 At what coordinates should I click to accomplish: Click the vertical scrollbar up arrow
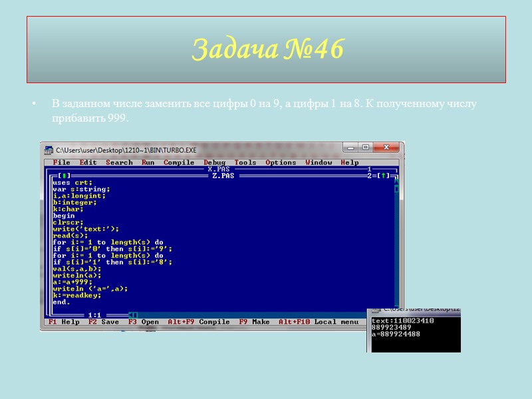(x=396, y=182)
